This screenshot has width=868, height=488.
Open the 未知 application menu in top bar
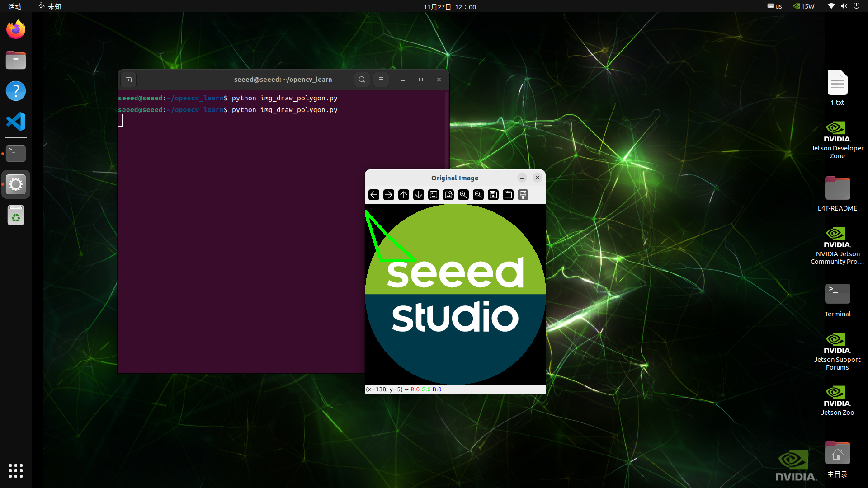pos(50,6)
